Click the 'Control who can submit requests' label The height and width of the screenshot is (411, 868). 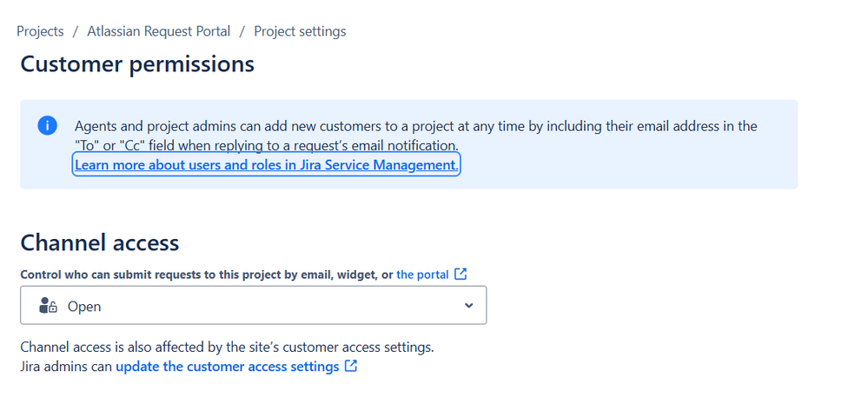click(207, 275)
